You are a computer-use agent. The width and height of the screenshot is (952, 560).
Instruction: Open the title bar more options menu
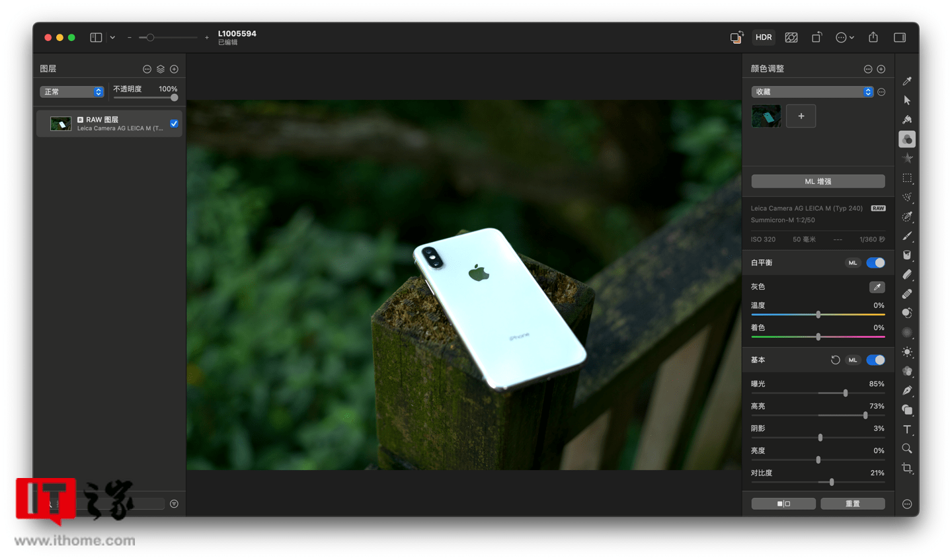844,38
